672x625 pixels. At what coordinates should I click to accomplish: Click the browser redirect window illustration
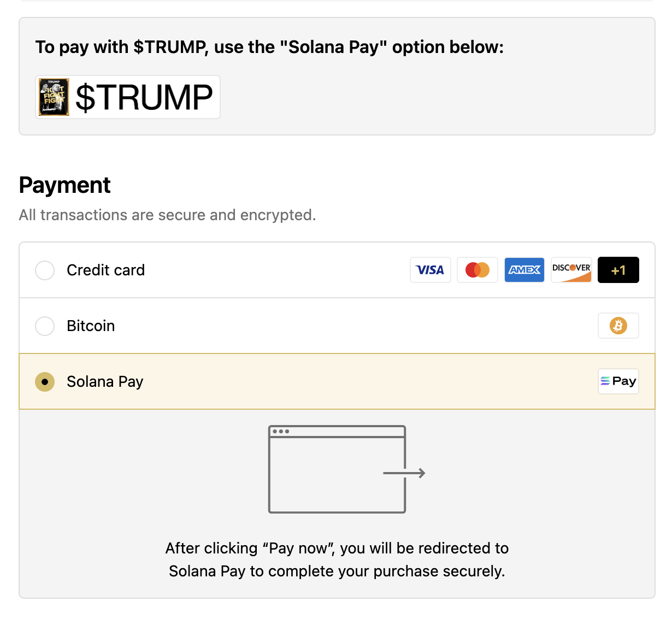[x=337, y=470]
